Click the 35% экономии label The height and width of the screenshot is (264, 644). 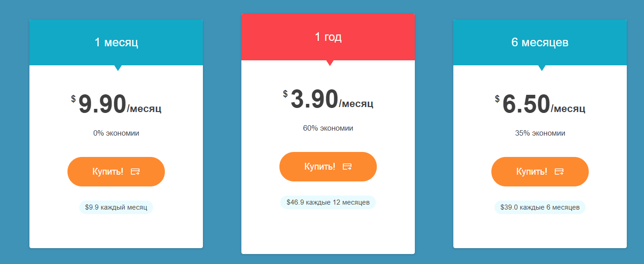coord(540,133)
